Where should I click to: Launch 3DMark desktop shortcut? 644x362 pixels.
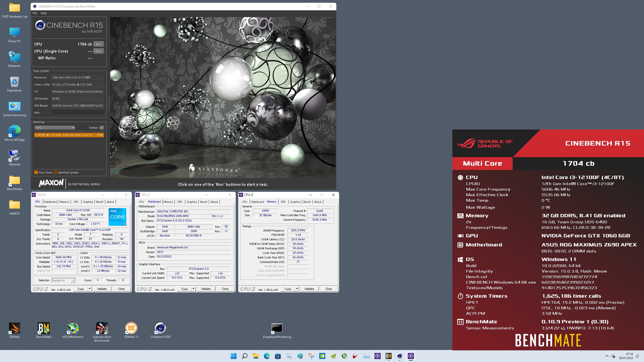coord(14,330)
